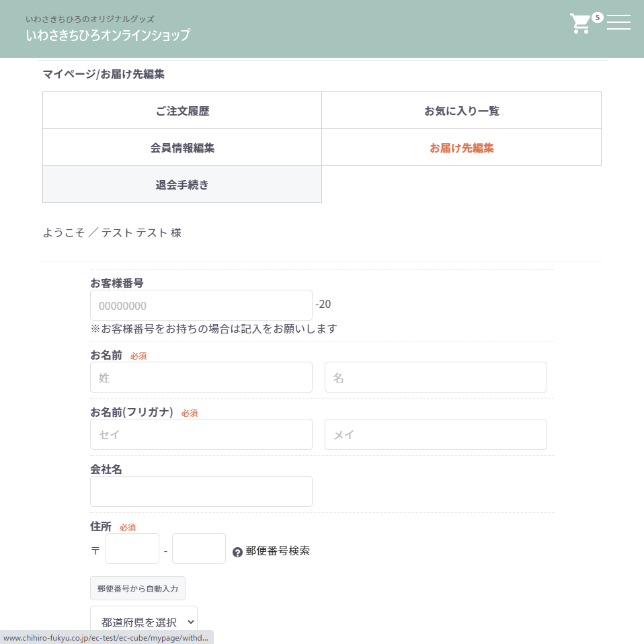Click the お名前(フリガナ) label
Viewport: 644px width, 644px height.
tap(132, 412)
